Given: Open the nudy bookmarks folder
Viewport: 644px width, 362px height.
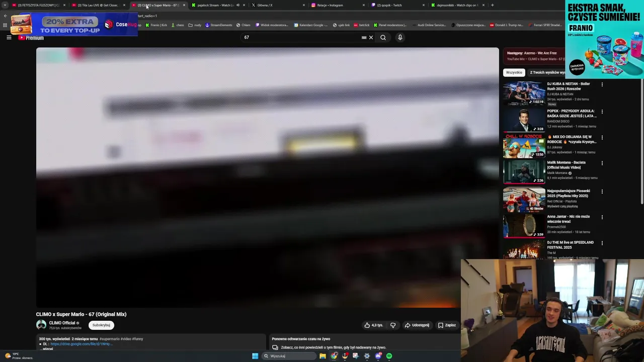Looking at the screenshot, I should (x=195, y=25).
